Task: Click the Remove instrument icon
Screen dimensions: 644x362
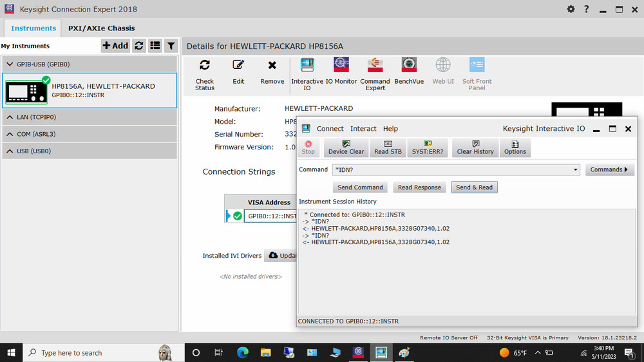Action: 272,65
